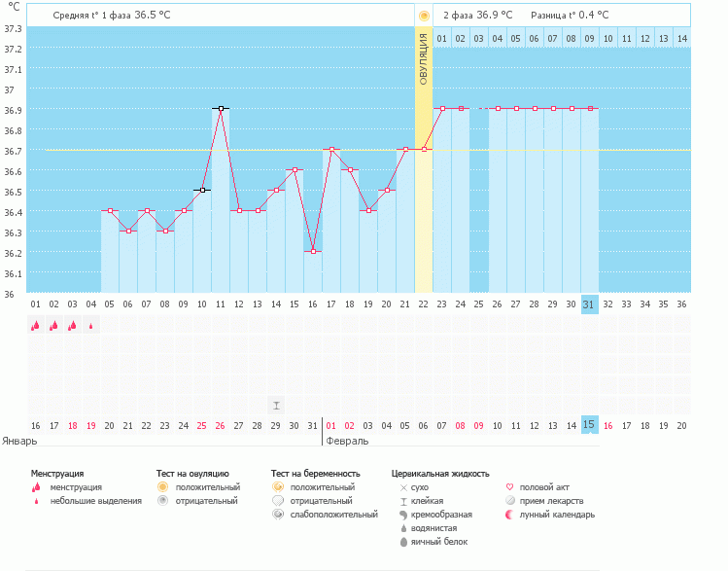This screenshot has width=728, height=571.
Task: Click the 'клейкая' legend icon
Action: pos(403,501)
